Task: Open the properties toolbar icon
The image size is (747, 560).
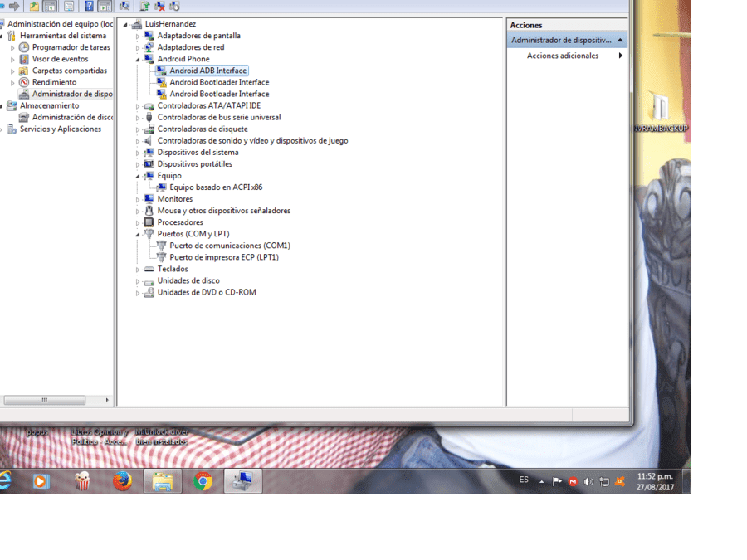Action: point(70,6)
